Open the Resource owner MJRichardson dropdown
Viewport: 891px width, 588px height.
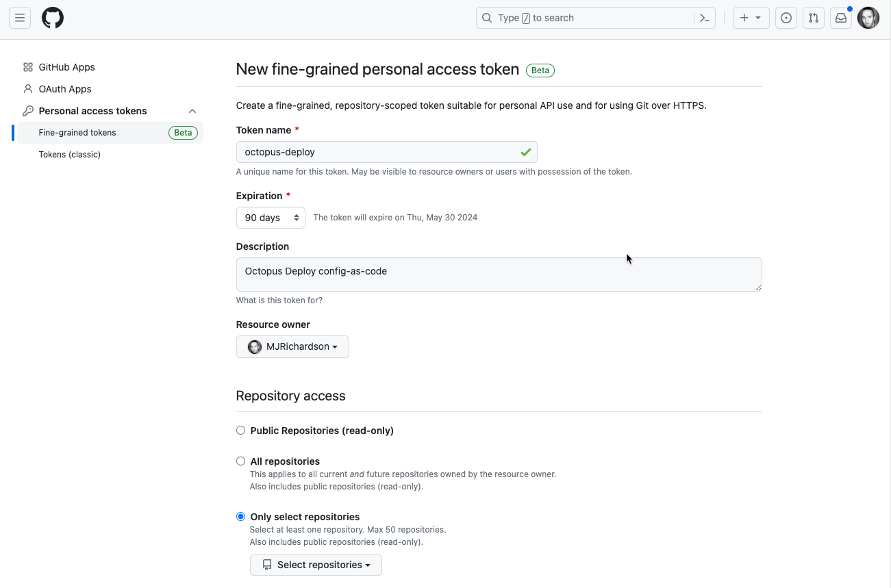tap(292, 346)
